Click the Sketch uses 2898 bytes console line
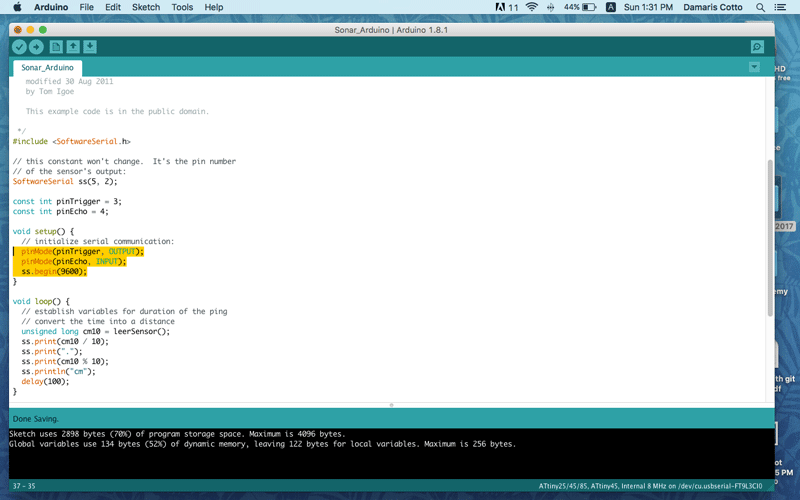 177,434
